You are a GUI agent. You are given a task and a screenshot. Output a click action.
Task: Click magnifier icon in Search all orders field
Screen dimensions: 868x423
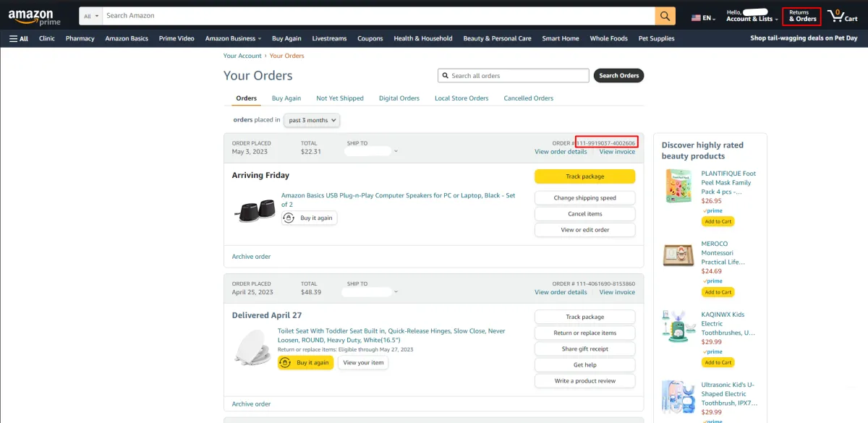pos(445,76)
